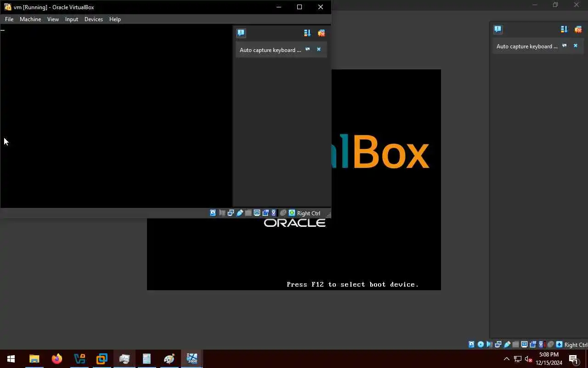The height and width of the screenshot is (368, 588).
Task: Click mouse integration indicator in background VM status bar
Action: click(550, 345)
